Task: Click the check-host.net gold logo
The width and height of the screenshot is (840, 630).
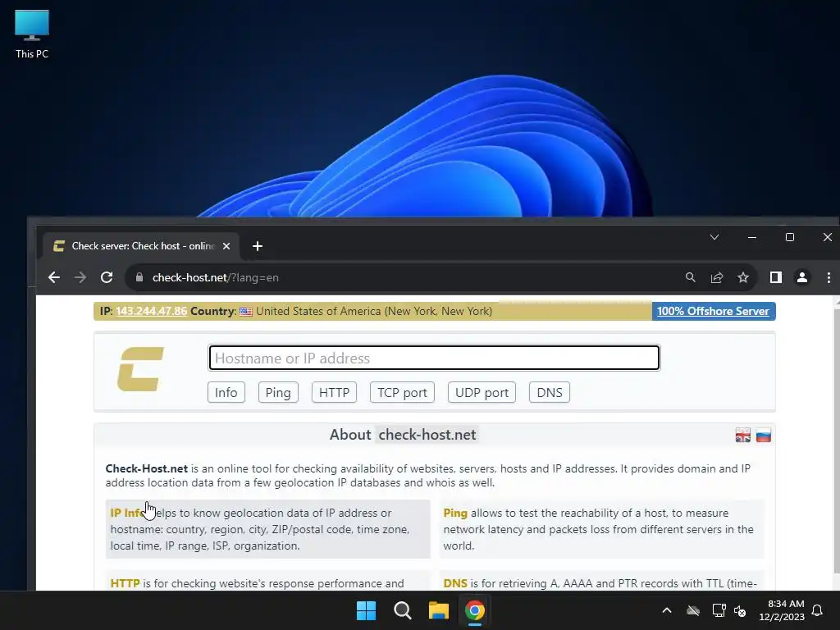Action: point(140,369)
